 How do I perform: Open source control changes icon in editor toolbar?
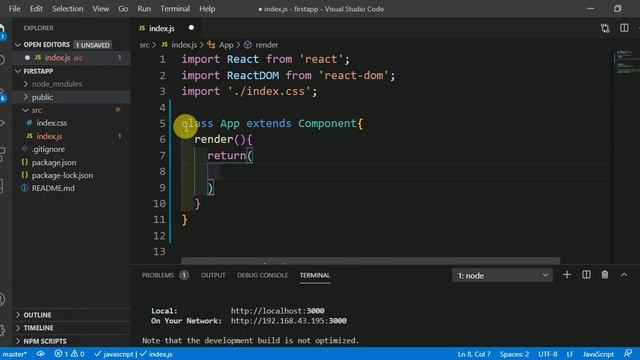pyautogui.click(x=605, y=28)
